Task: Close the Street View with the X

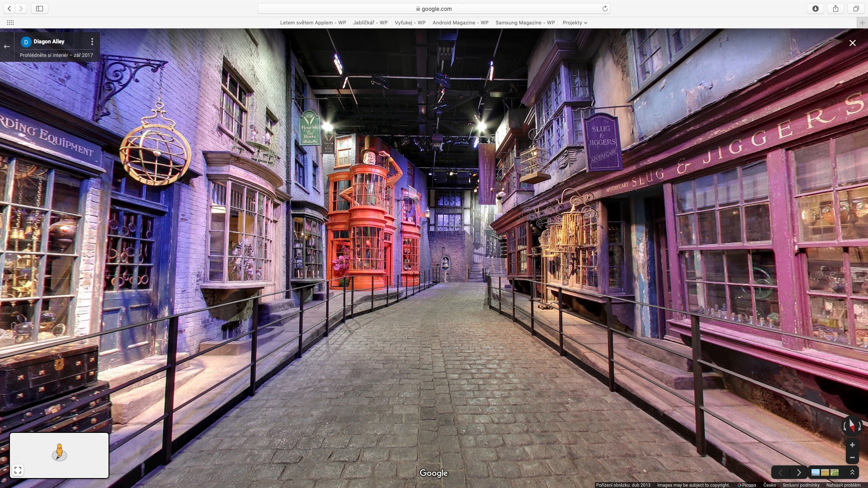Action: pyautogui.click(x=853, y=43)
